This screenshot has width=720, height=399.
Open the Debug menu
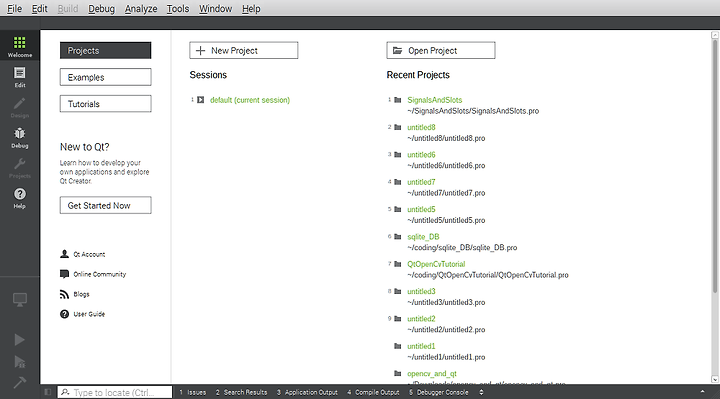click(x=101, y=8)
